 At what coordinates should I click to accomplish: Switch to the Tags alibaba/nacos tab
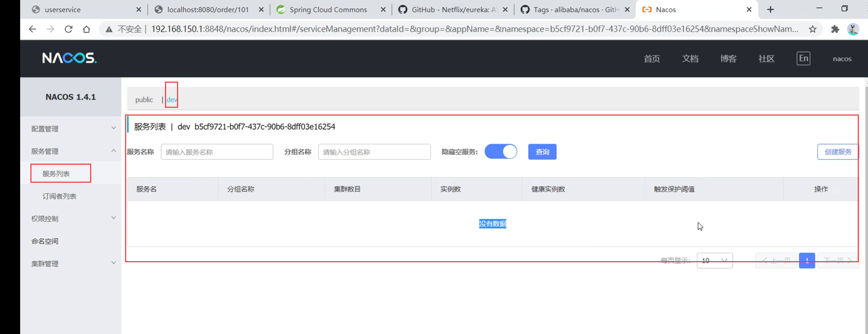click(x=574, y=10)
